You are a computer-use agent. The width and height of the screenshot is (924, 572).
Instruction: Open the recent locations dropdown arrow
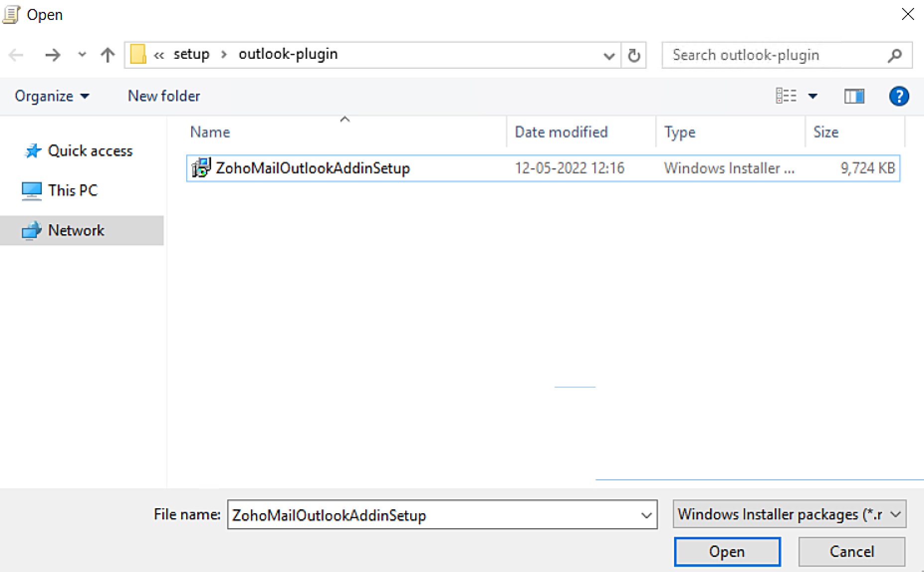pos(82,55)
